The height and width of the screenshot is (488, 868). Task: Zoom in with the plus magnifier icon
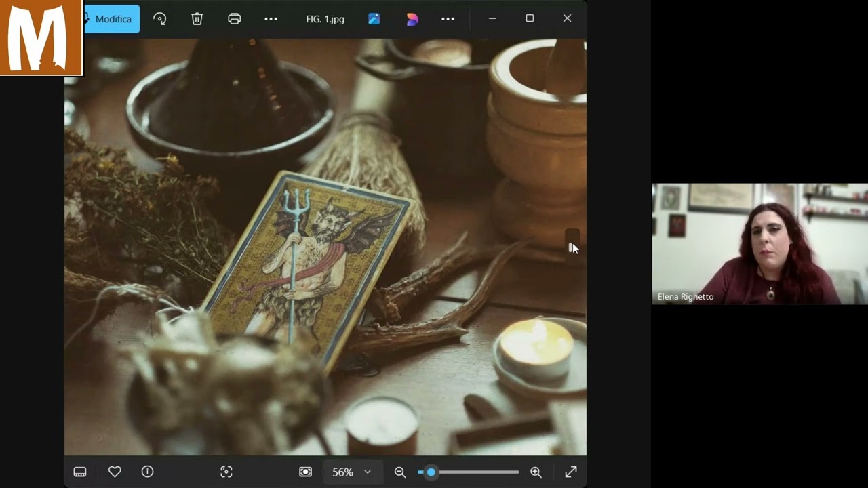536,472
